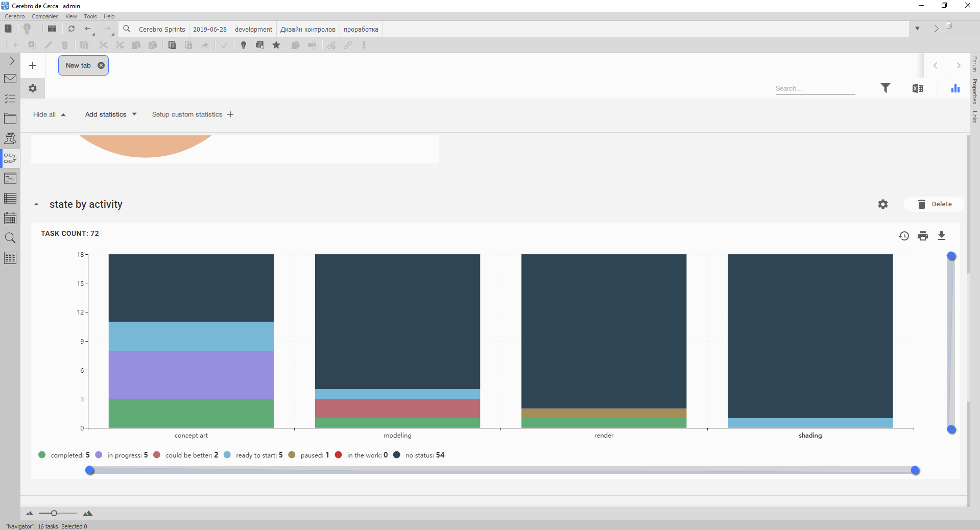Click the Search input field
The width and height of the screenshot is (980, 530).
pos(815,88)
